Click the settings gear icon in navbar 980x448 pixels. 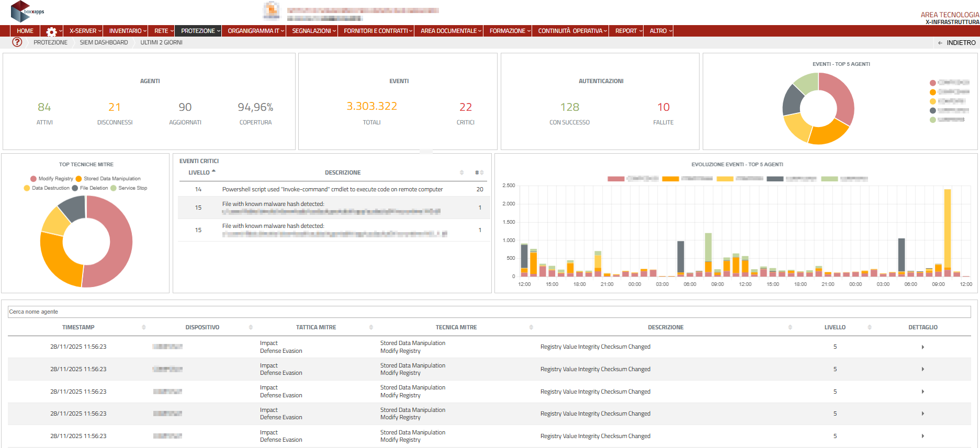click(51, 31)
